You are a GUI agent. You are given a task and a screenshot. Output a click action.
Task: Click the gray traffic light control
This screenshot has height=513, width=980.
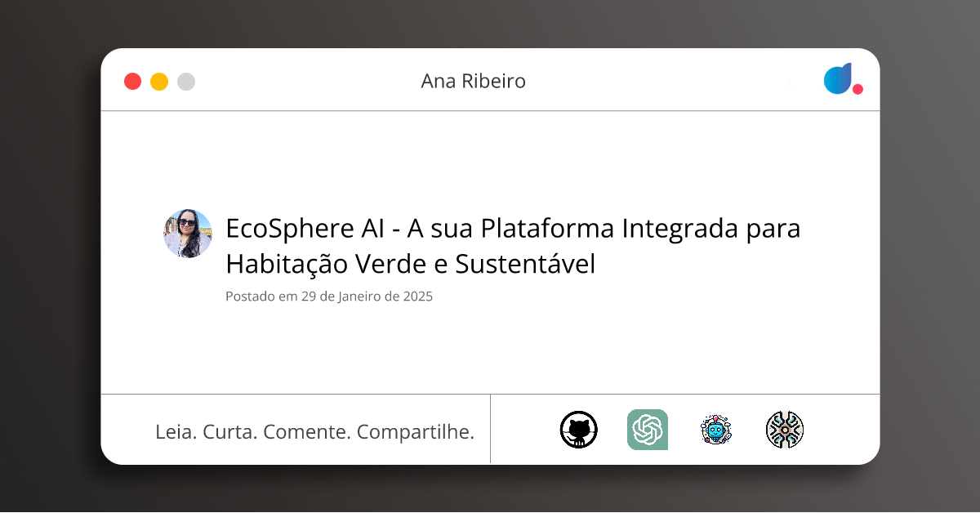pyautogui.click(x=186, y=81)
